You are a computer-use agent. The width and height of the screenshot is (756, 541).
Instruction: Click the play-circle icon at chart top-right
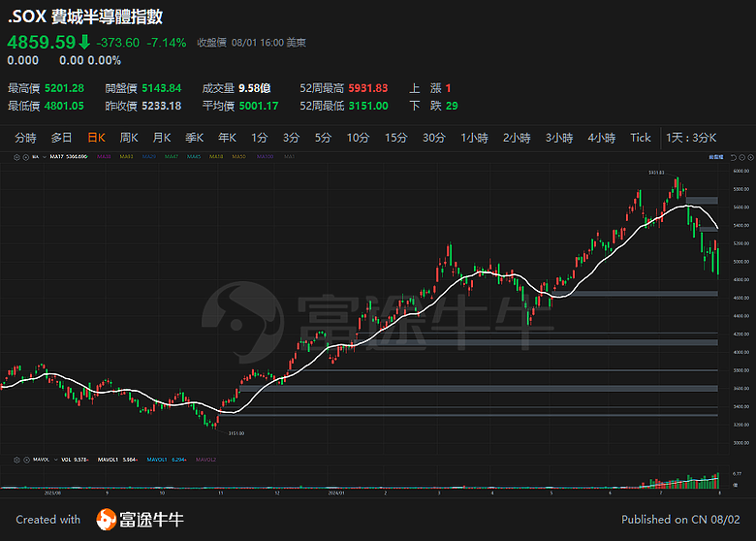pyautogui.click(x=742, y=157)
